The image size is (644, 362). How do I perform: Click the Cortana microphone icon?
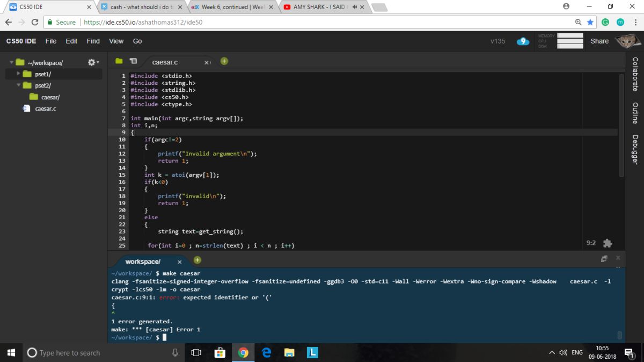coord(175,353)
